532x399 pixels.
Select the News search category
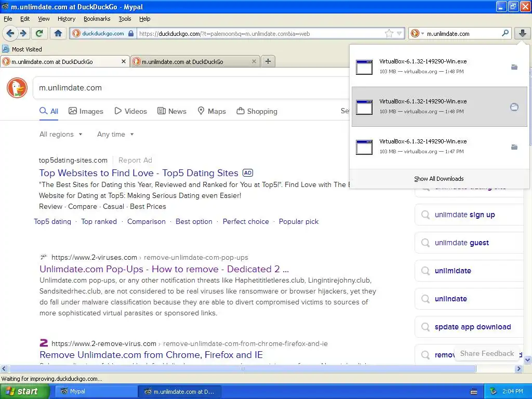coord(171,111)
